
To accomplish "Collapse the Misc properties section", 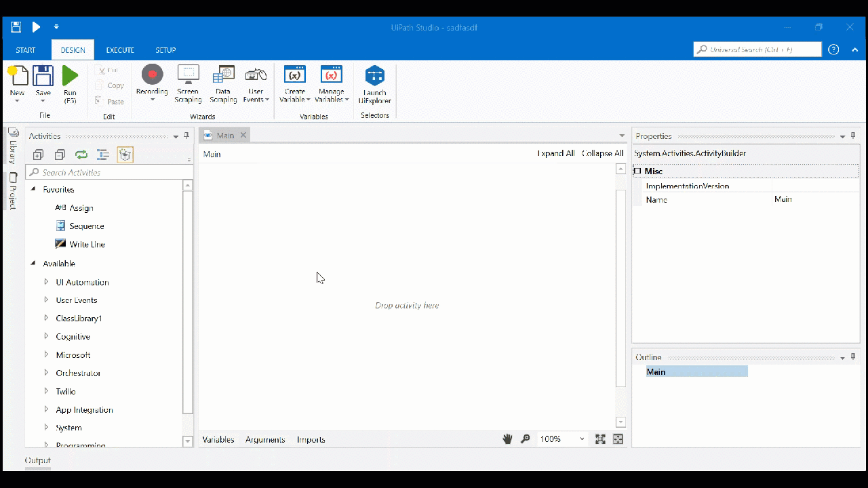I will [637, 171].
